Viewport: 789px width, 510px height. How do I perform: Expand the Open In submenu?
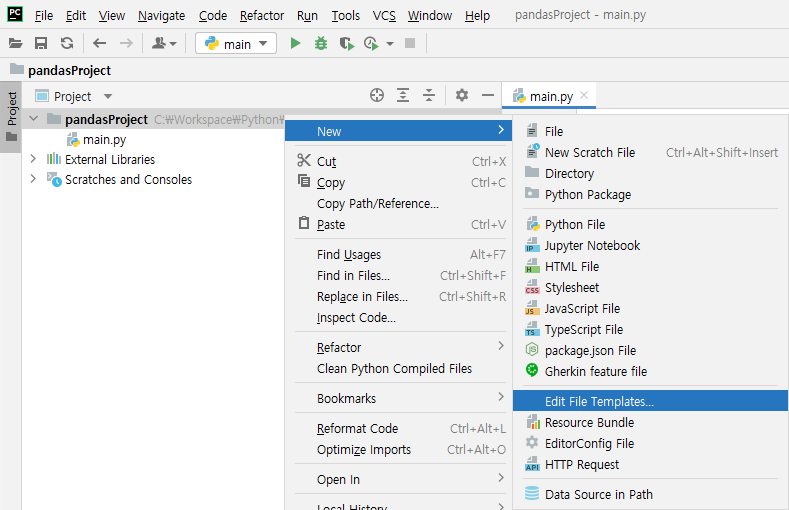(x=401, y=479)
